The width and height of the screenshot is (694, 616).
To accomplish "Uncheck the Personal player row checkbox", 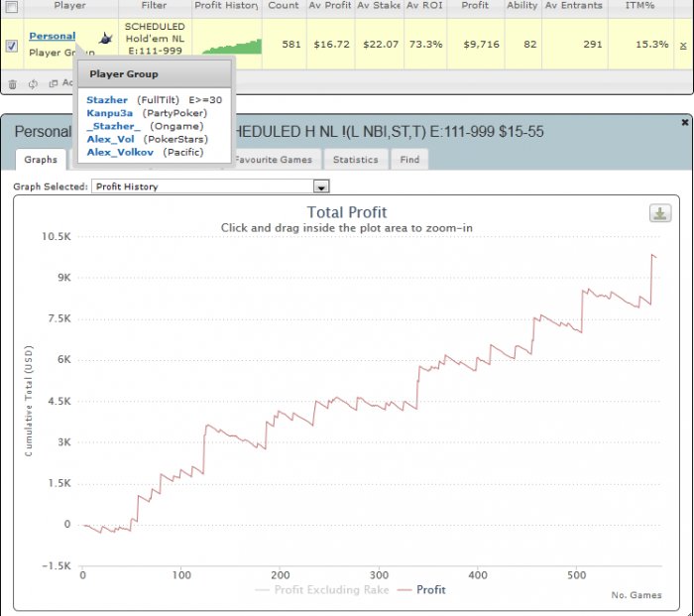I will (12, 46).
